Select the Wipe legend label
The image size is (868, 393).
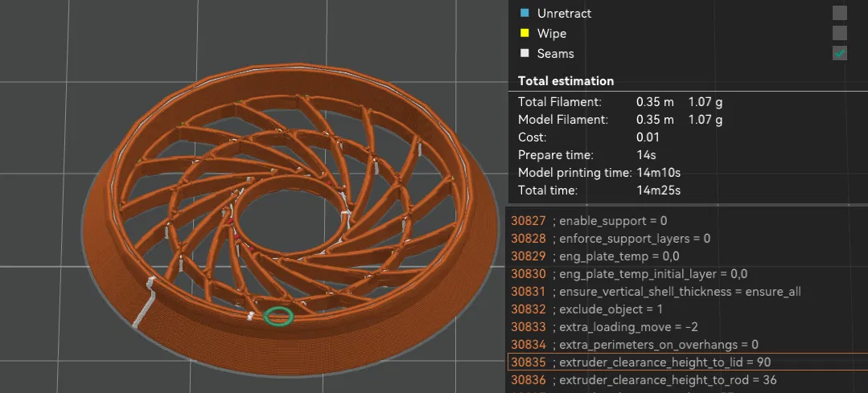pos(551,33)
